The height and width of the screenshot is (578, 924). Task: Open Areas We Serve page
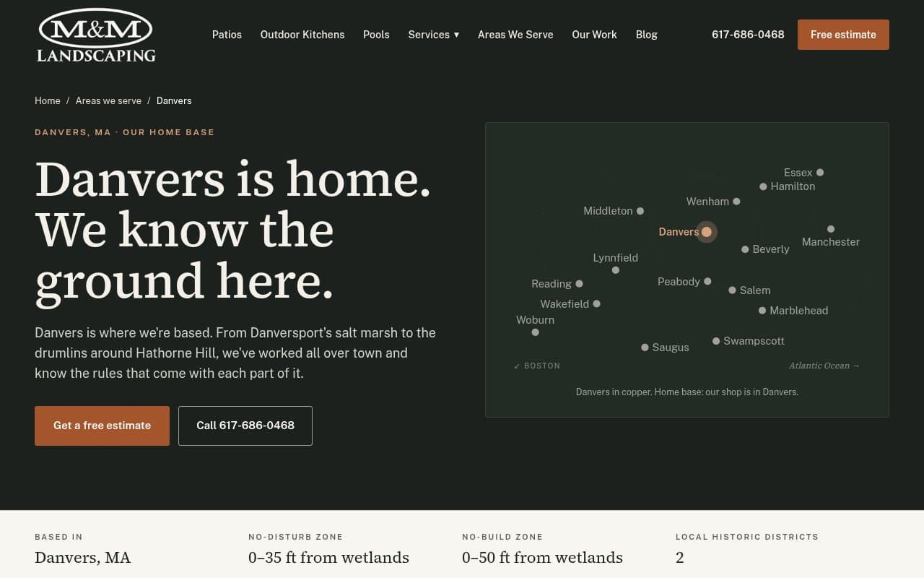[x=515, y=35]
